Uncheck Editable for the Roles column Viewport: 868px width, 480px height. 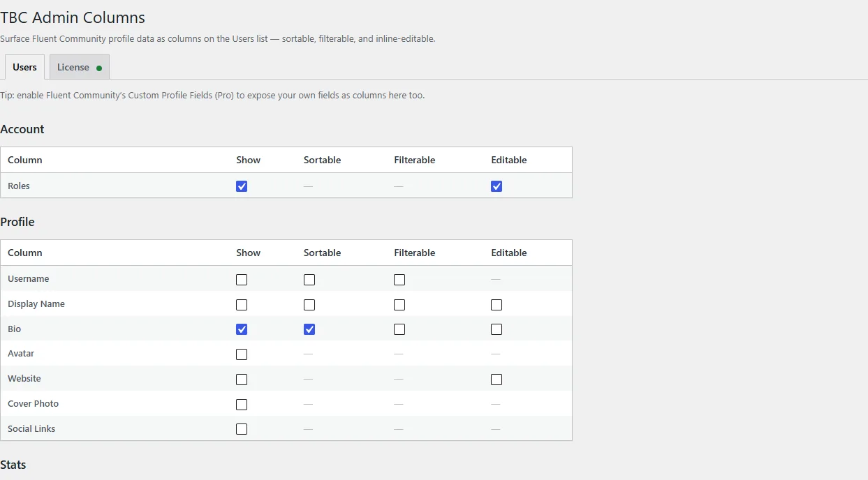click(496, 186)
